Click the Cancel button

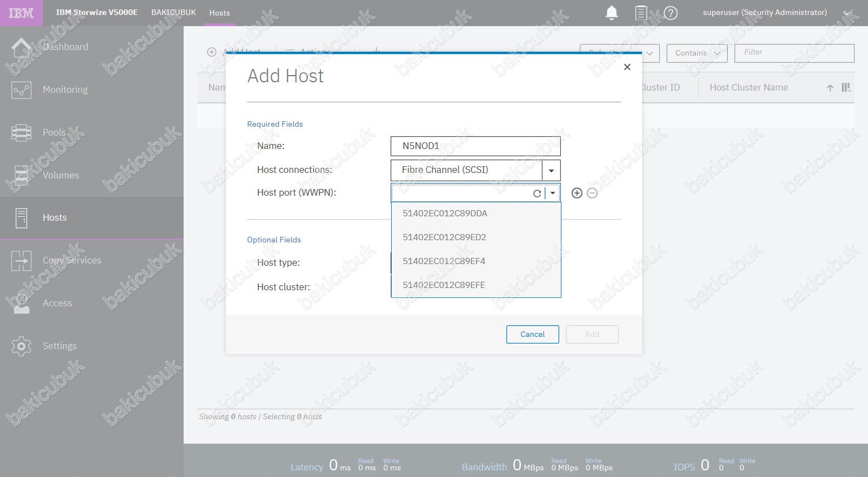532,335
